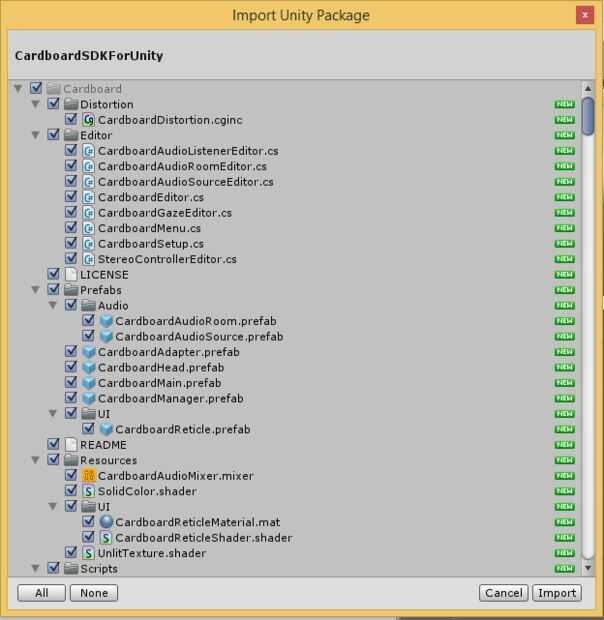Uncheck CardboardAudioMixer.mixer checkbox
The width and height of the screenshot is (604, 620).
[x=71, y=475]
